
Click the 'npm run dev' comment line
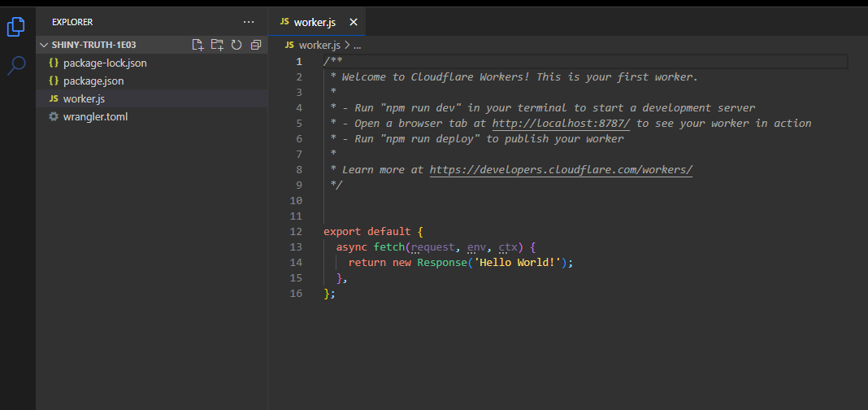pos(543,107)
